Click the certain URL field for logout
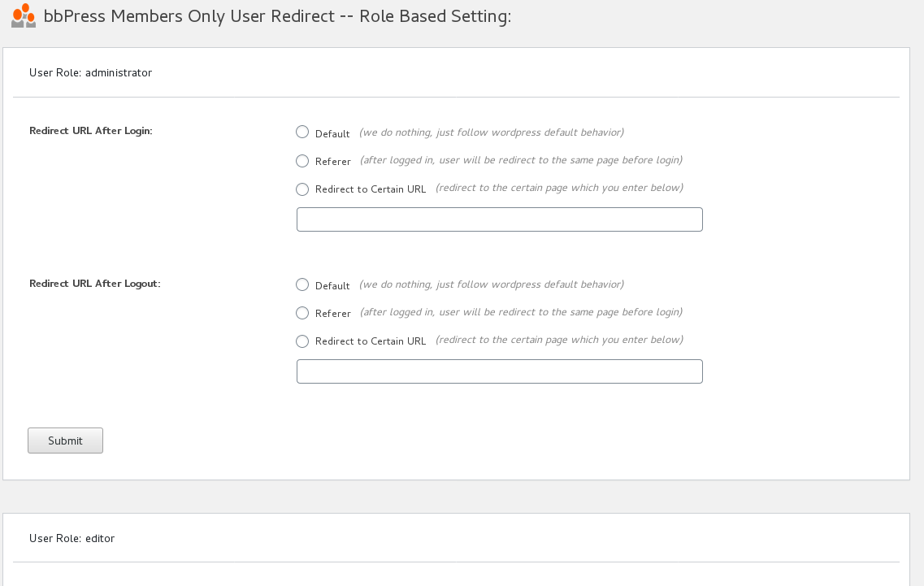Viewport: 924px width, 586px height. (x=499, y=371)
